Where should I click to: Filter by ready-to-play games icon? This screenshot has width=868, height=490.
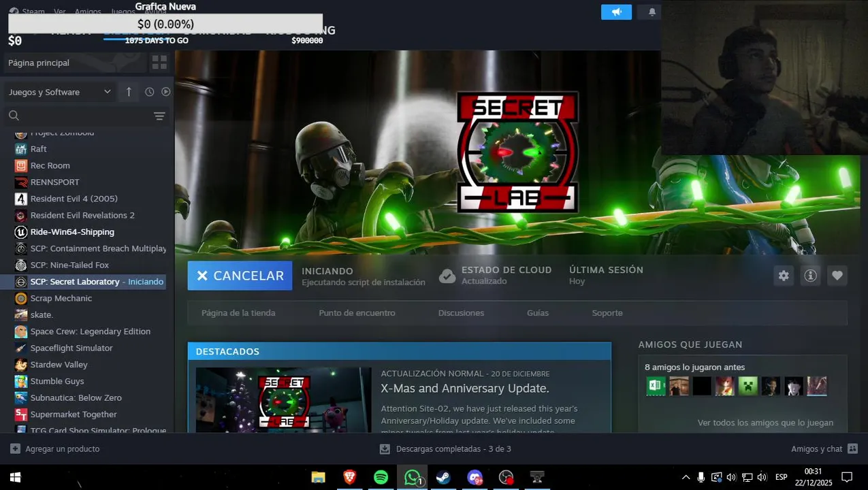point(165,92)
